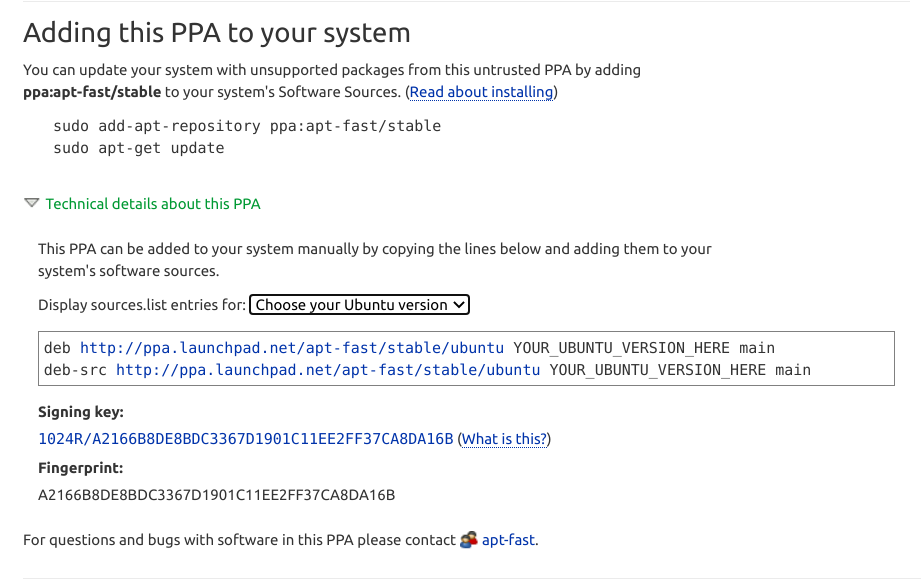Click the Adding this PPA heading
921x580 pixels.
pos(217,33)
